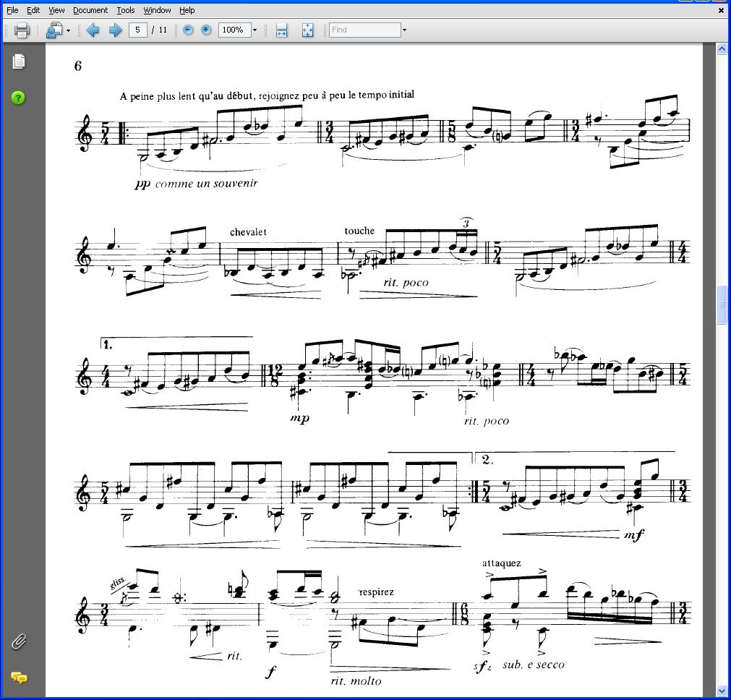Open the Attachments paperclip panel
The width and height of the screenshot is (731, 700).
18,642
